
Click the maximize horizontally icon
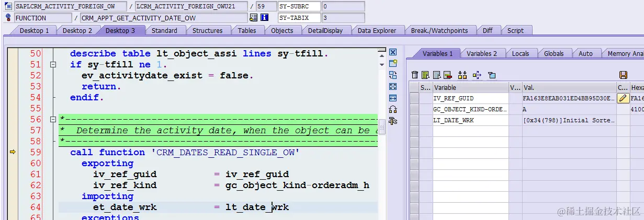point(393,98)
